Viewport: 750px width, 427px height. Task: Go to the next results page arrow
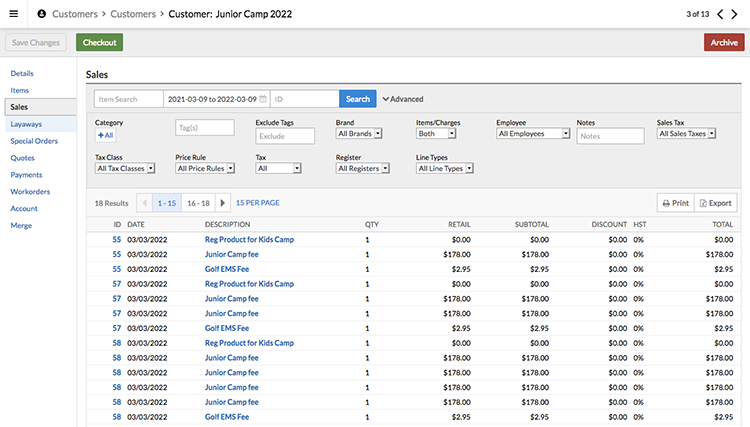223,202
